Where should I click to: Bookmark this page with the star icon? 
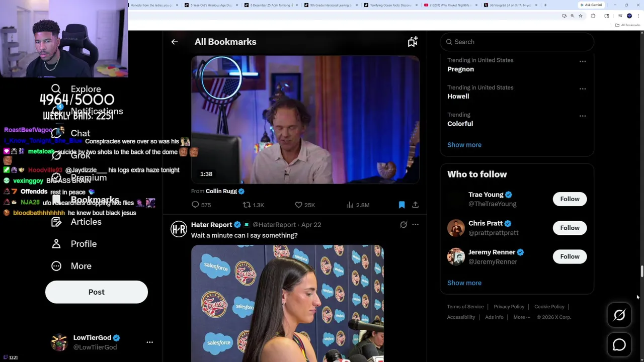(x=580, y=16)
